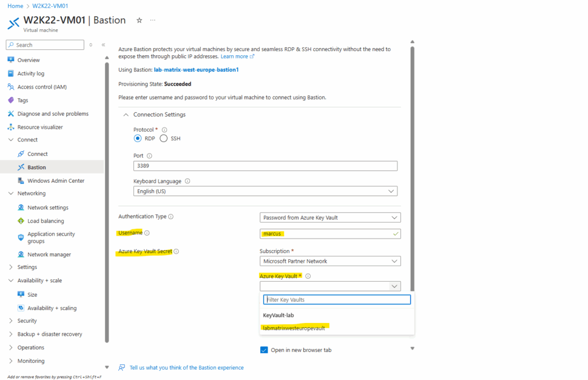Screen dimensions: 588x380
Task: Click the Windows Admin Center icon
Action: [21, 181]
